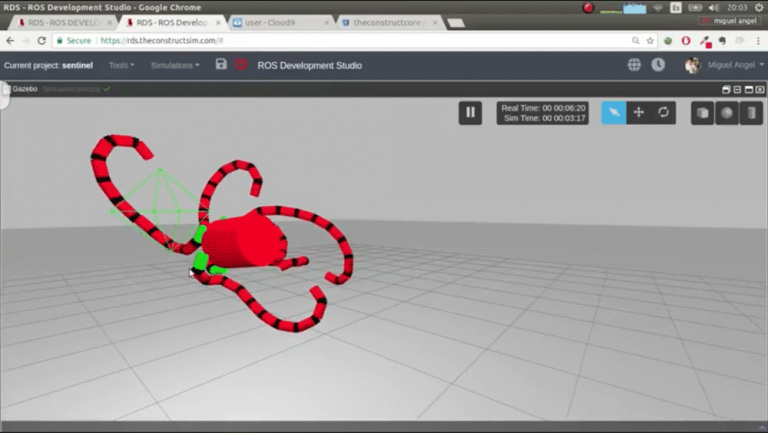Image resolution: width=768 pixels, height=433 pixels.
Task: Click the green globe extension icon
Action: (x=668, y=41)
